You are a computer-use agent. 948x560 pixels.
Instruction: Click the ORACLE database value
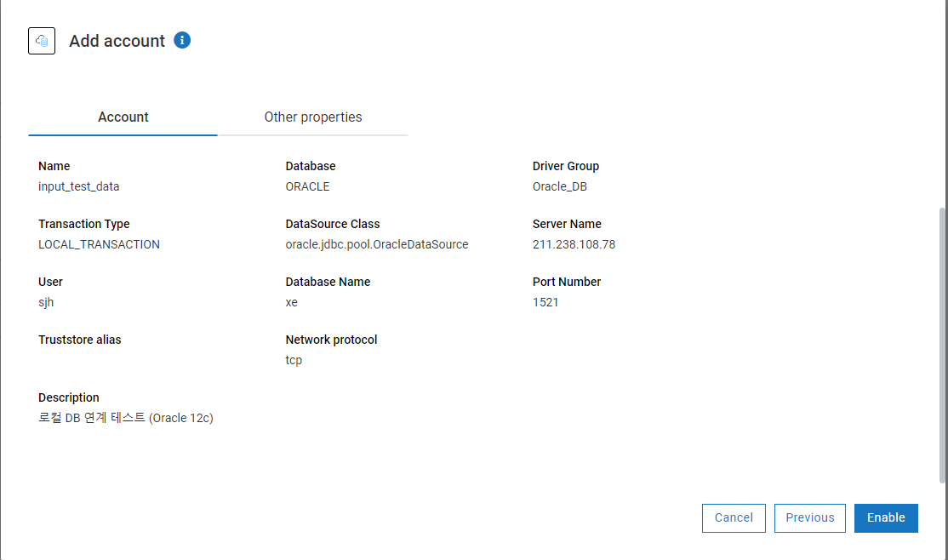pyautogui.click(x=307, y=186)
